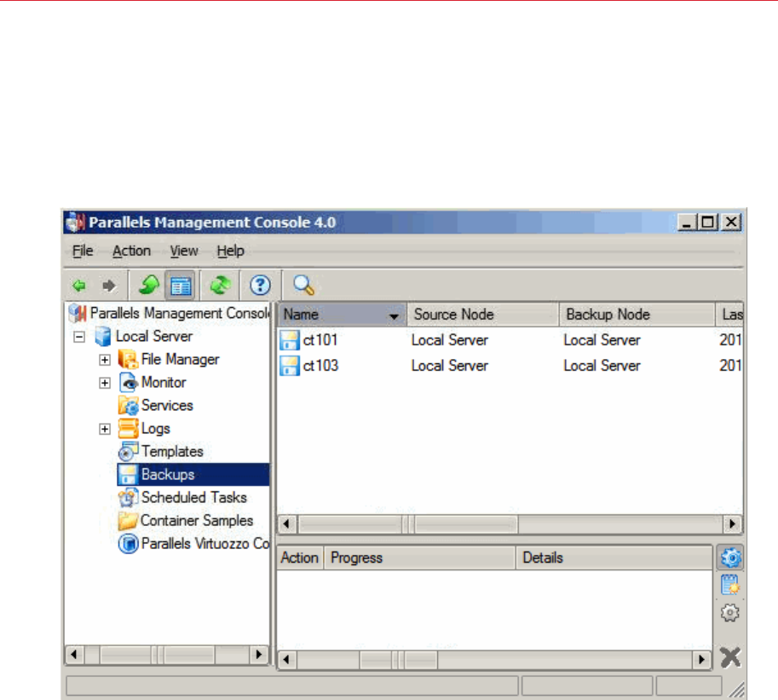Click the backup list left scroll arrow
The image size is (778, 700).
286,524
